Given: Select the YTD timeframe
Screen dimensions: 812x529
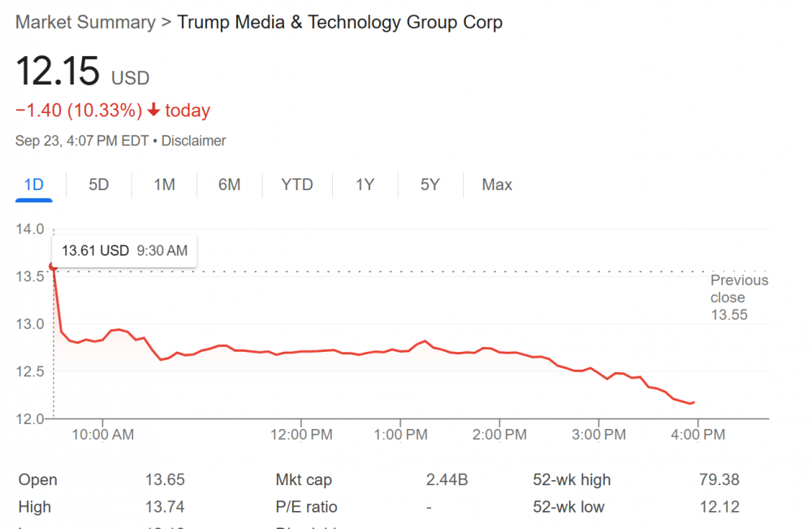Looking at the screenshot, I should click(x=297, y=184).
